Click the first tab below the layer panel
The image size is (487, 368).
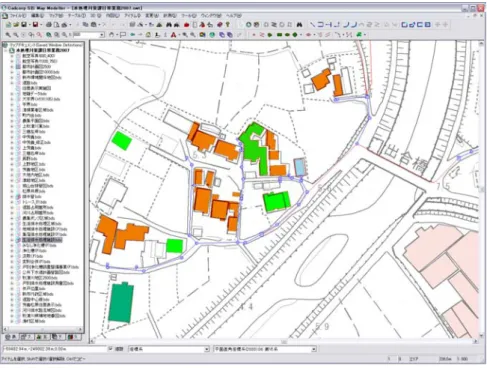tap(11, 337)
